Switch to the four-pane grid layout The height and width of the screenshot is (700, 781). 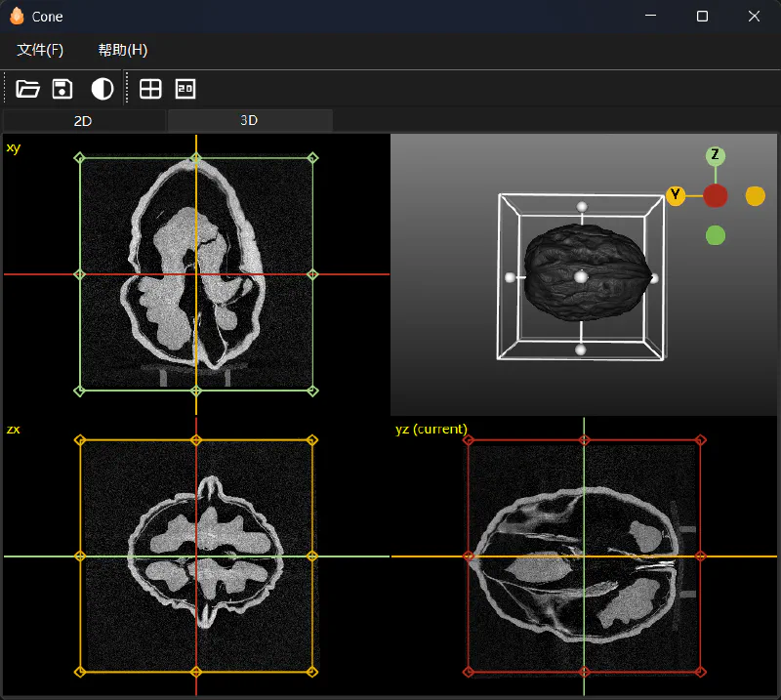(150, 89)
